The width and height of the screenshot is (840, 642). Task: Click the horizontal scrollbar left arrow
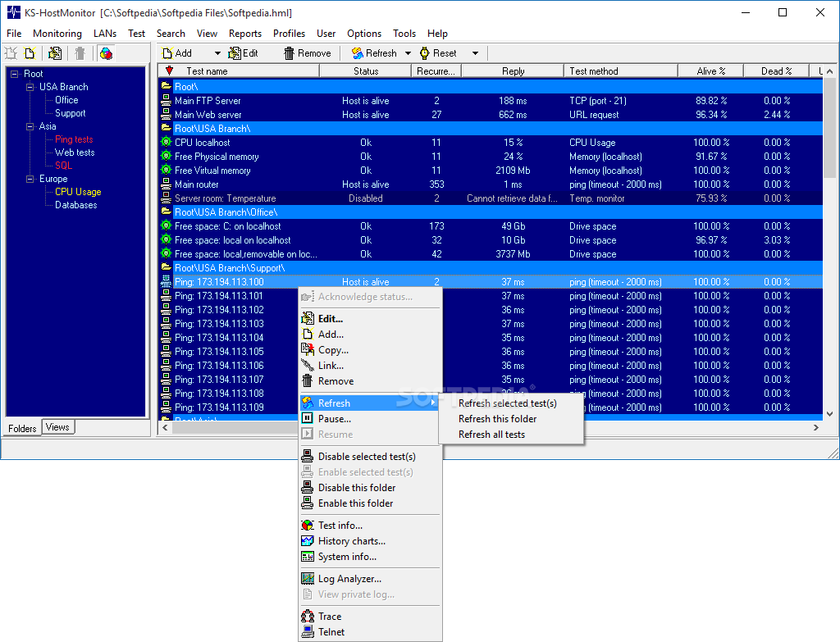point(165,427)
